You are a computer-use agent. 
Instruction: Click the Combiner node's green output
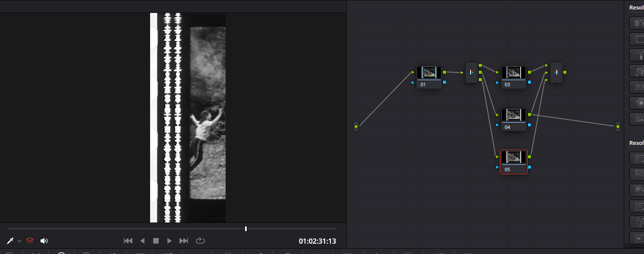click(565, 72)
